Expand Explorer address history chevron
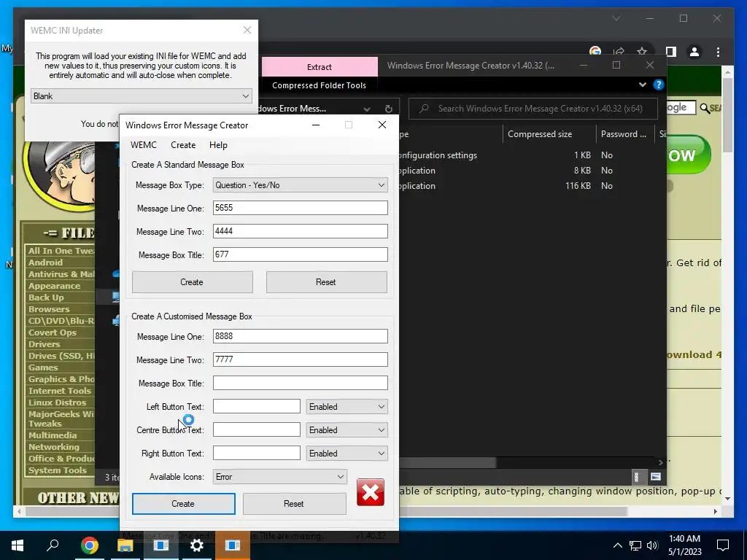The width and height of the screenshot is (747, 560). pyautogui.click(x=367, y=109)
